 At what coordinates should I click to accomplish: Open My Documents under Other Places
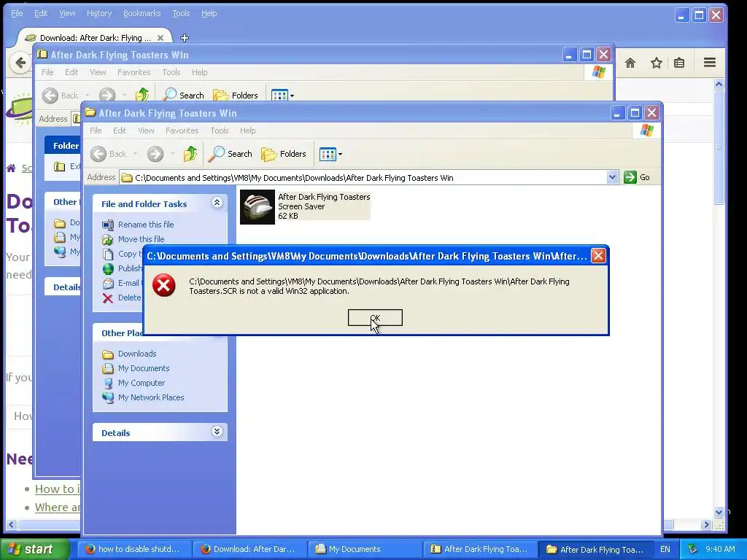144,368
